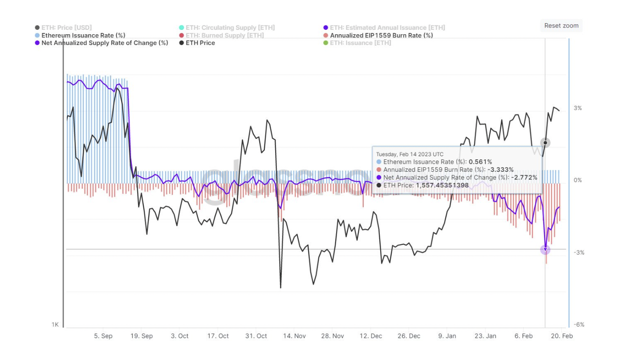The image size is (617, 364).
Task: Click tooltip date 'Tuesday, Feb 14 2023 UTC'
Action: (410, 154)
